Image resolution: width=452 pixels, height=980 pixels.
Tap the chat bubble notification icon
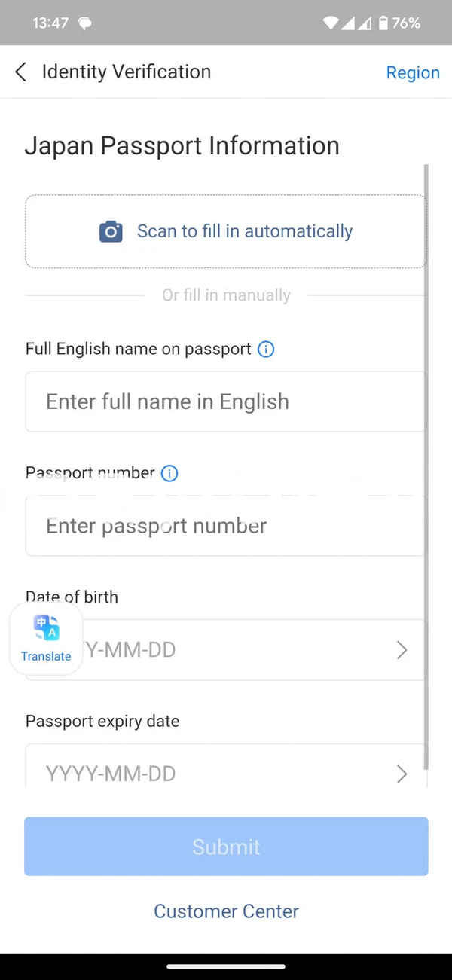(x=85, y=24)
